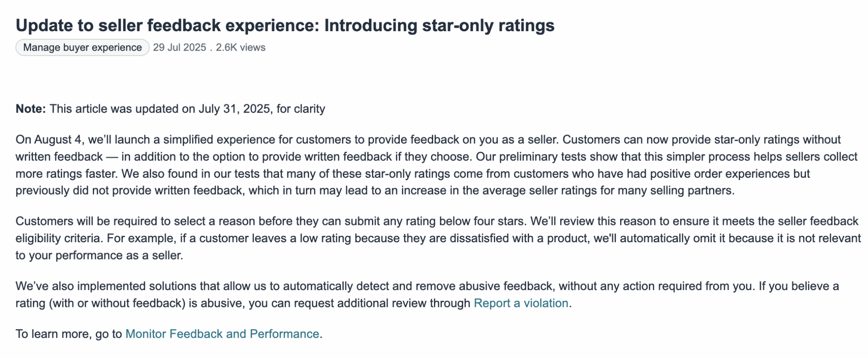
Task: Click the "Manage buyer experience" tag
Action: click(x=82, y=47)
